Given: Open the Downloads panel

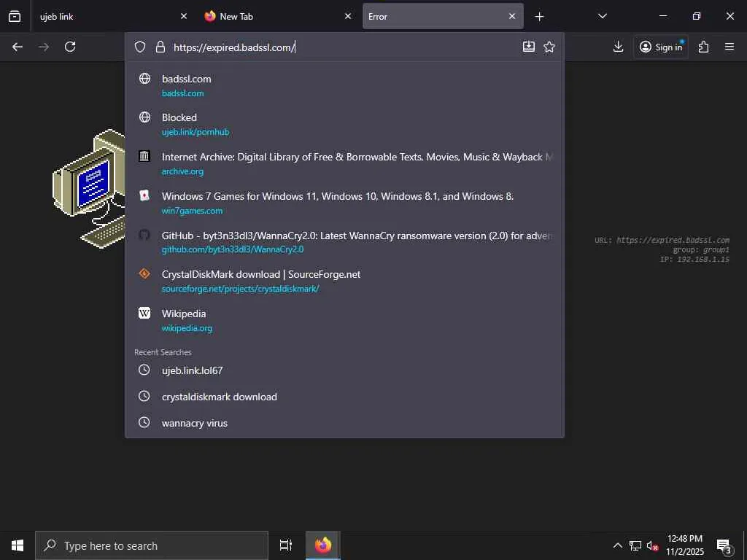Looking at the screenshot, I should 619,47.
